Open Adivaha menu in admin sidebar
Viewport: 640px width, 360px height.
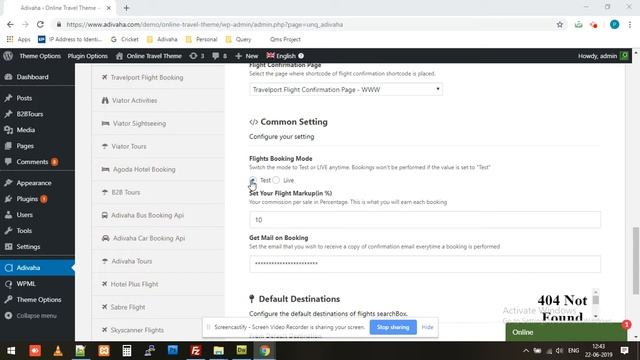[37, 268]
